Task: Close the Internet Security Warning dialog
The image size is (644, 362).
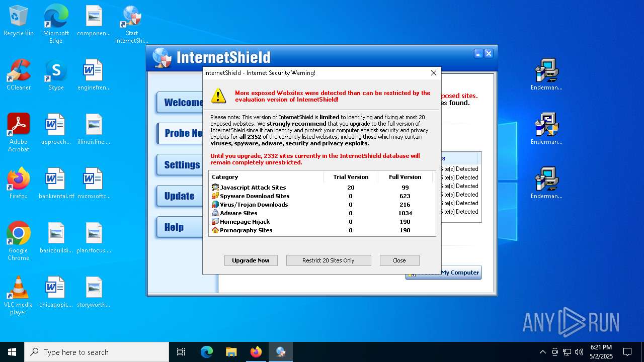Action: [433, 73]
